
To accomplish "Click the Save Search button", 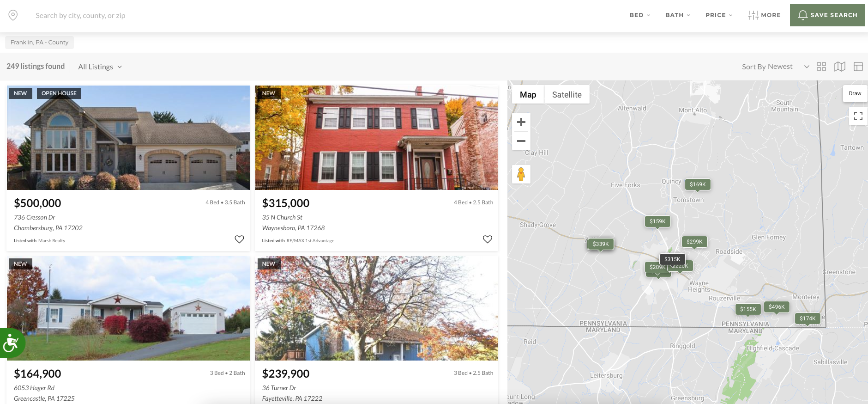I will click(x=827, y=15).
